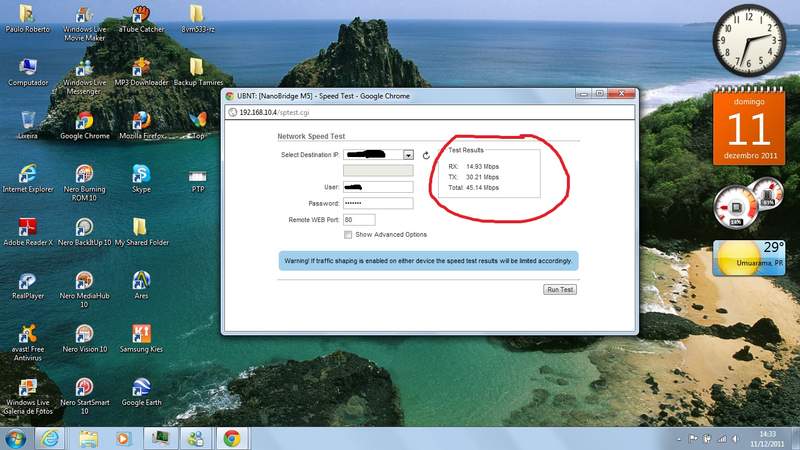Click the system tray volume icon
The width and height of the screenshot is (800, 450).
click(735, 439)
